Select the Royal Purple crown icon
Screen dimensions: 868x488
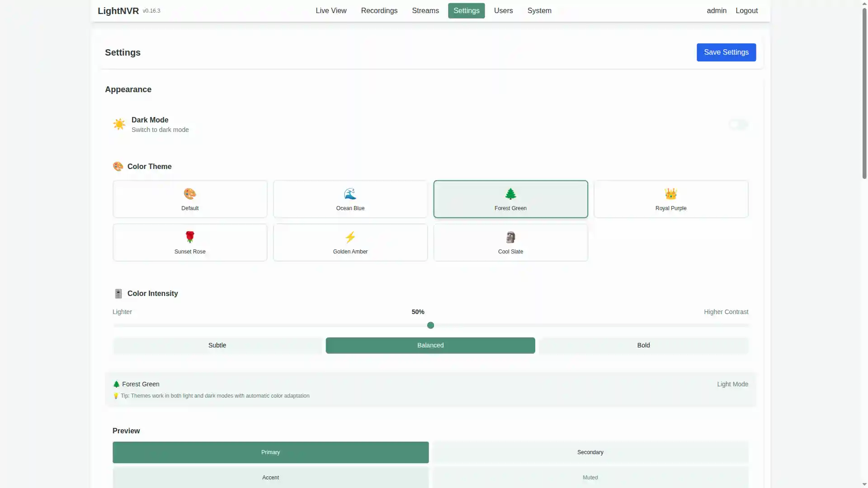670,193
